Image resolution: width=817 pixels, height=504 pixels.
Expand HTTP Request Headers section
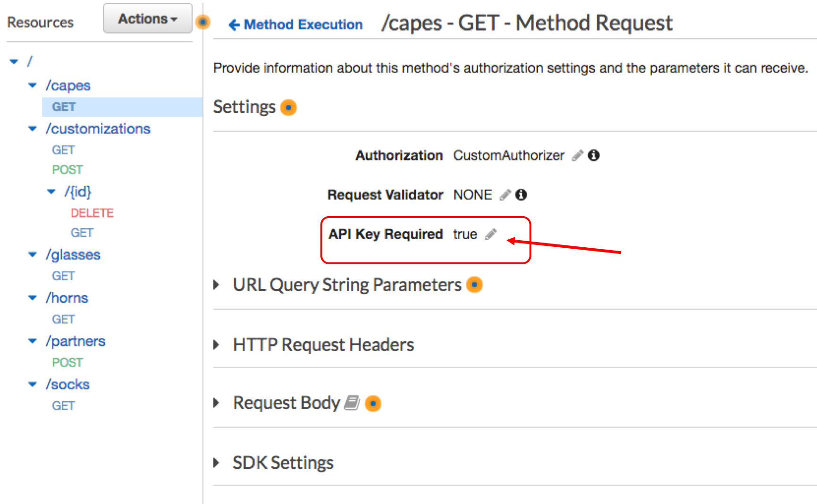click(x=217, y=344)
